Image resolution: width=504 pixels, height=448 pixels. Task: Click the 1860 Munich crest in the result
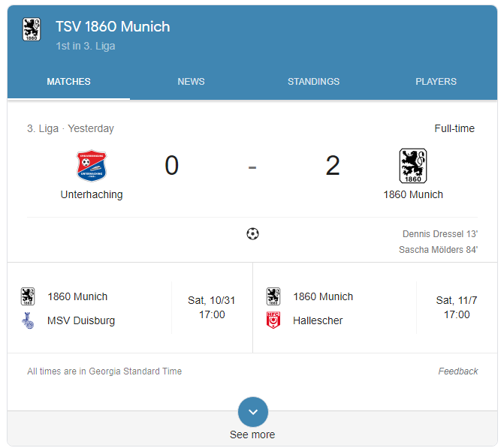click(x=413, y=166)
